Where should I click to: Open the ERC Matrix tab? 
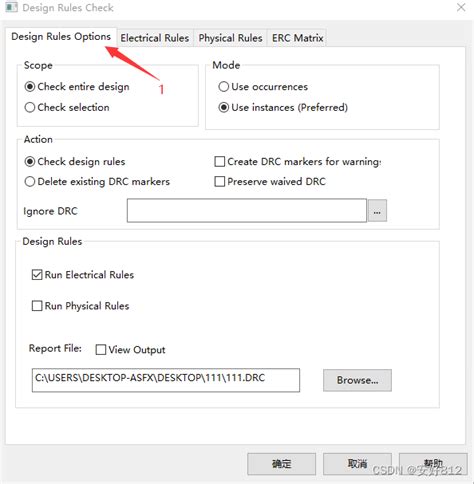297,38
